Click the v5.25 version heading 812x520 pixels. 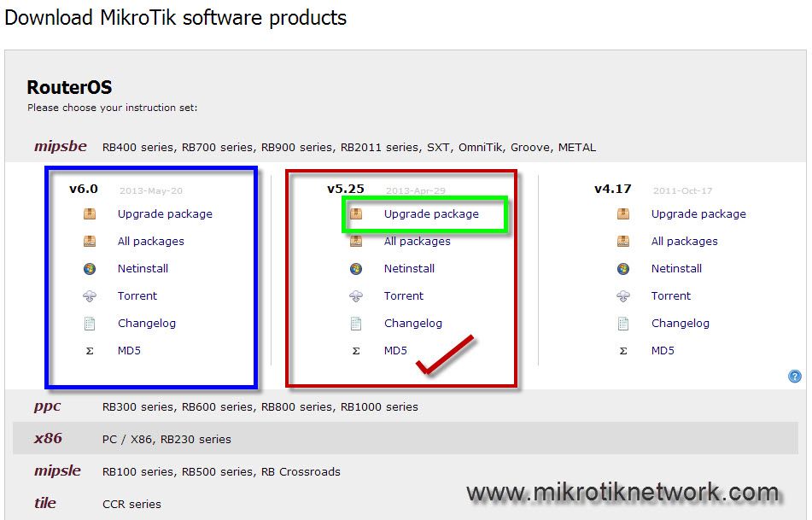[346, 189]
